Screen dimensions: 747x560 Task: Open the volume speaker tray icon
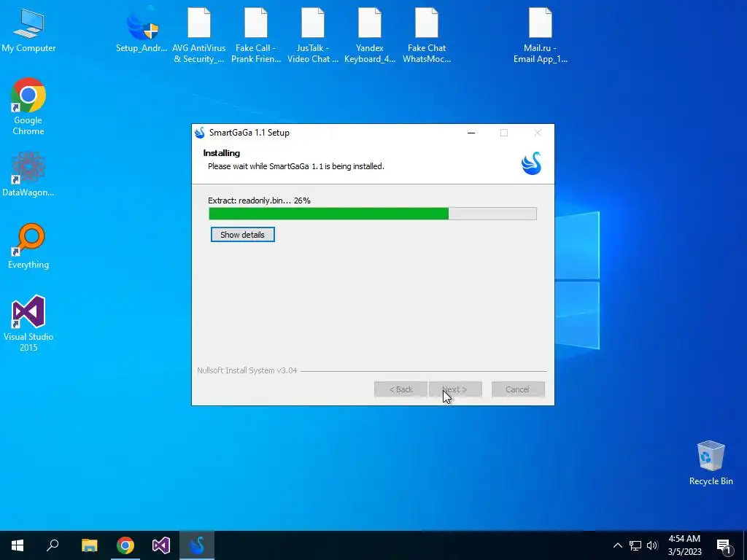pos(652,545)
